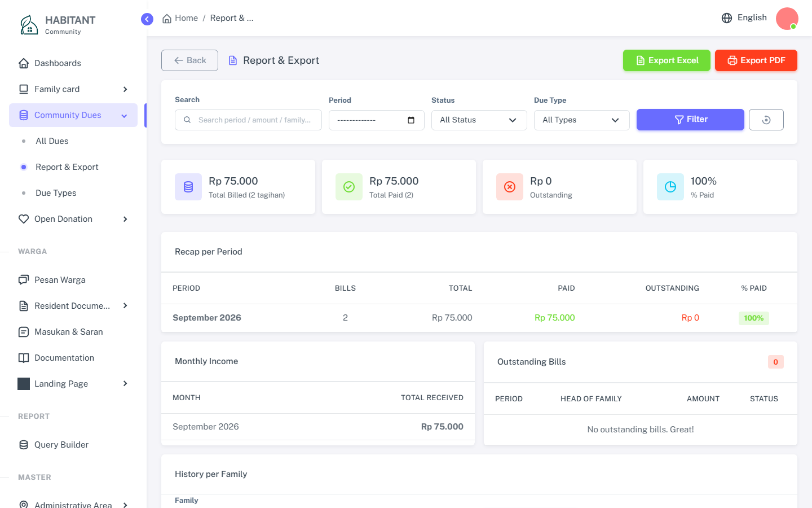Switch language via English label

tap(752, 17)
